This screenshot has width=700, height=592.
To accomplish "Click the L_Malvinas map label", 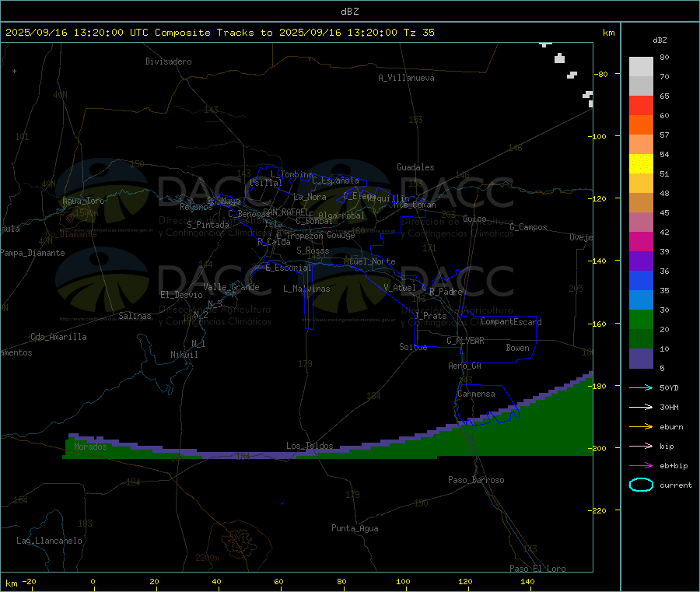I will (306, 289).
